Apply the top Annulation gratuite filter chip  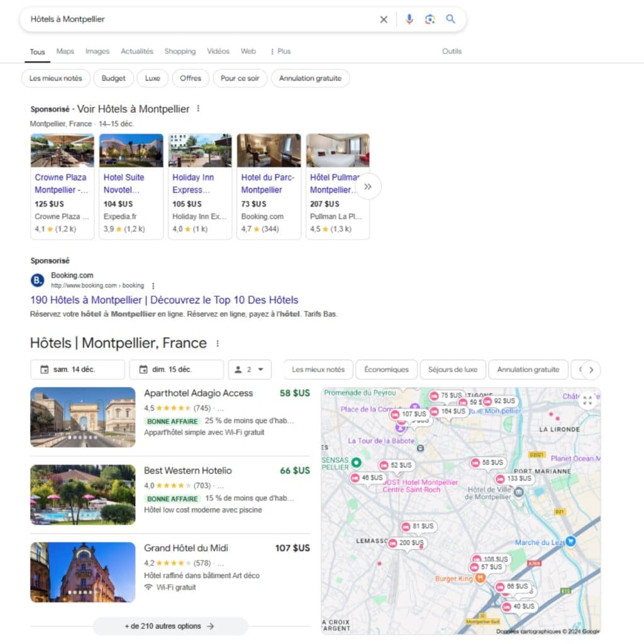pos(310,78)
